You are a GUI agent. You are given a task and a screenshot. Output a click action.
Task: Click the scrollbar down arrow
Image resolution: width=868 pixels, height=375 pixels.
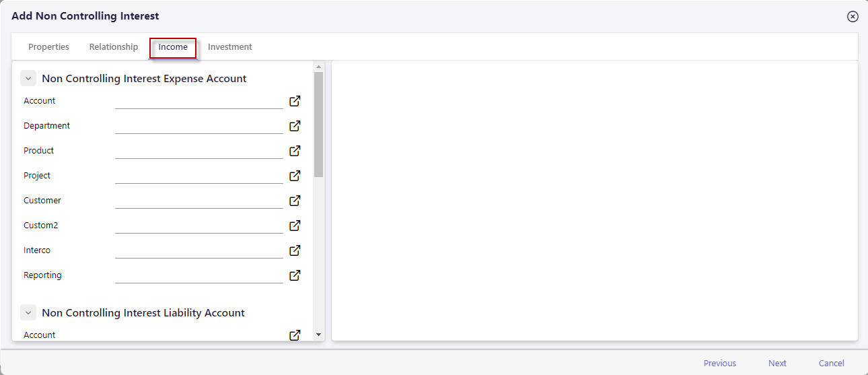[x=319, y=335]
